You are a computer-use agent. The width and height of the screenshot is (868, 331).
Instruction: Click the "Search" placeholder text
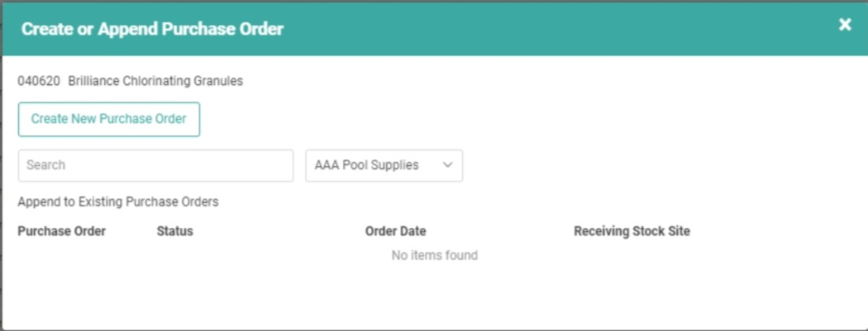[45, 165]
